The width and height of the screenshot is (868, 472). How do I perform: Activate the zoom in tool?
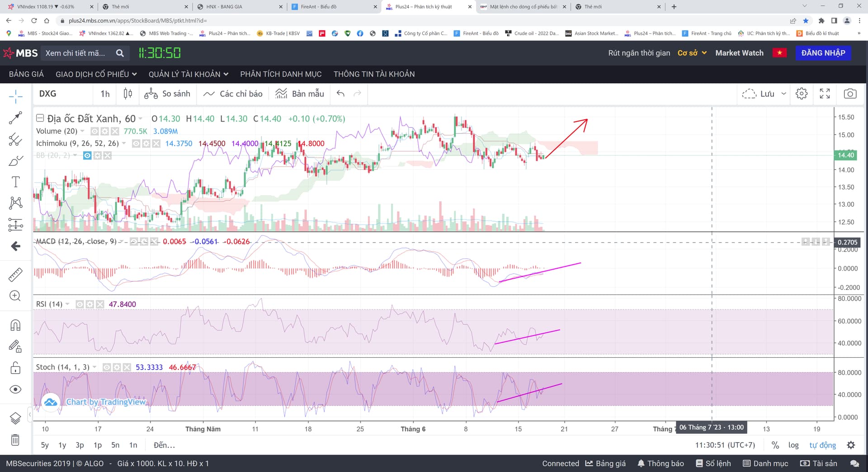pos(15,296)
